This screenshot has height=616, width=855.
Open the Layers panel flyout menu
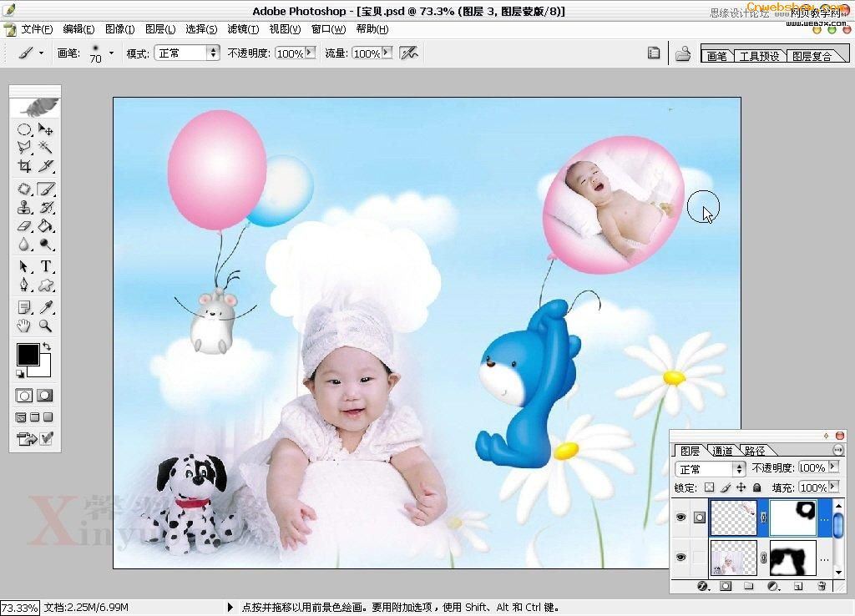[838, 450]
